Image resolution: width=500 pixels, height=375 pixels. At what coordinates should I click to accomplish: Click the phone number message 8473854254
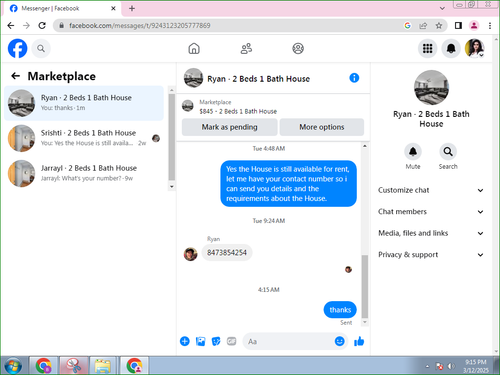coord(227,253)
